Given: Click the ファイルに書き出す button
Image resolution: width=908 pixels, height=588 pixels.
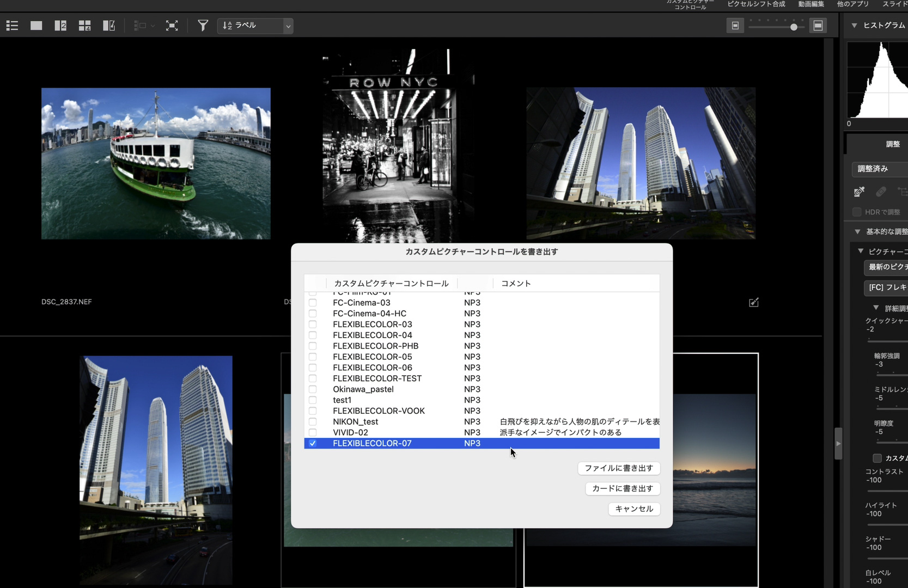Looking at the screenshot, I should coord(619,468).
